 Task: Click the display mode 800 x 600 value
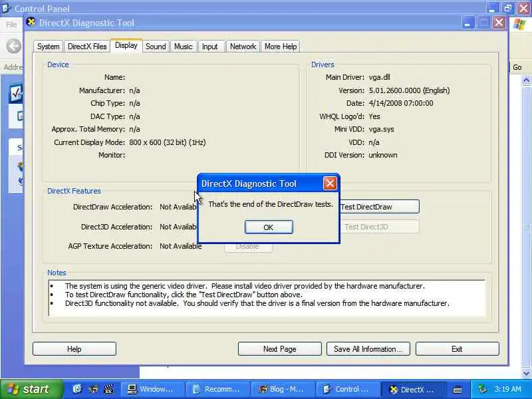168,142
